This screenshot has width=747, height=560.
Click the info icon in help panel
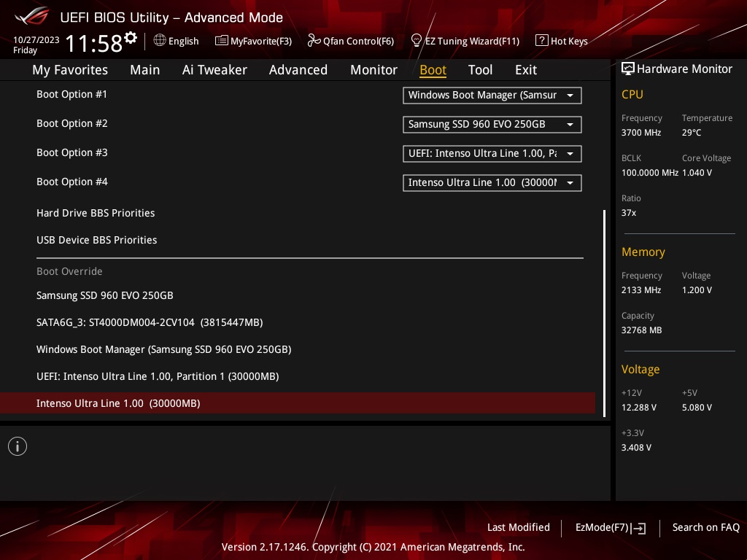[x=18, y=446]
